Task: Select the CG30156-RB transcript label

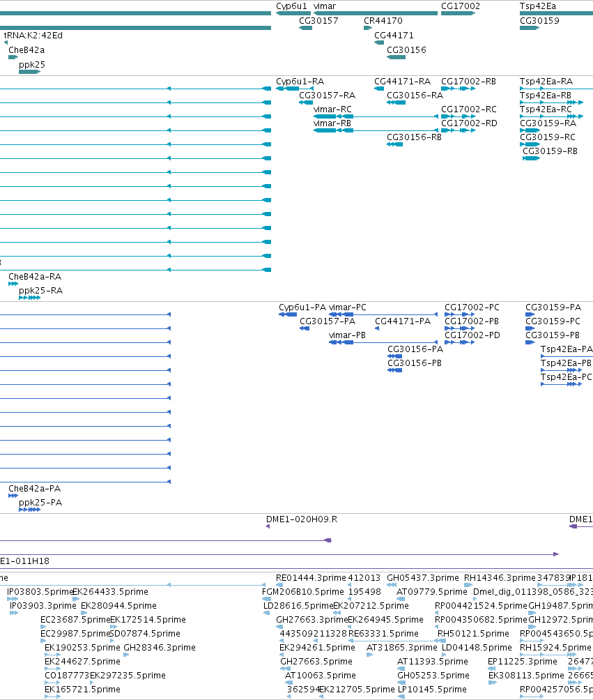Action: [414, 137]
